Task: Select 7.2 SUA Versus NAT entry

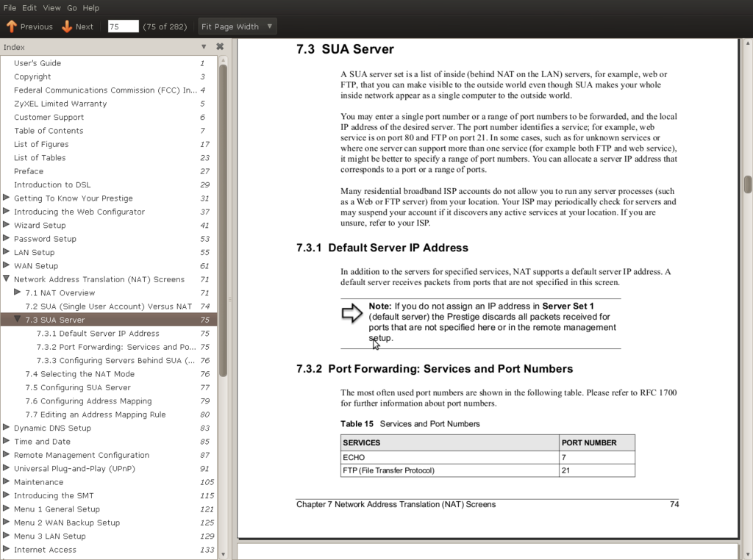Action: point(109,306)
